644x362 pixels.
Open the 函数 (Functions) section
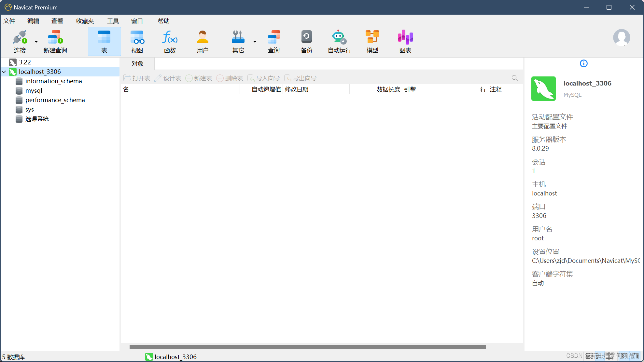tap(170, 41)
